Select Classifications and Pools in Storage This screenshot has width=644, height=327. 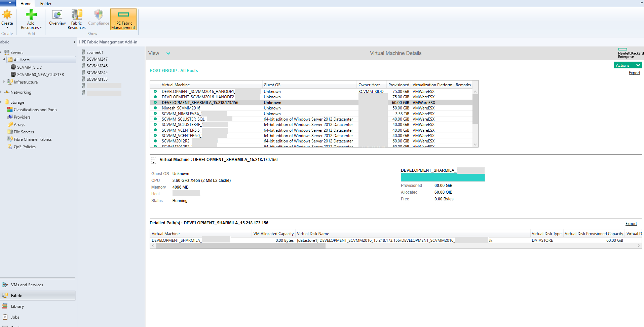35,109
